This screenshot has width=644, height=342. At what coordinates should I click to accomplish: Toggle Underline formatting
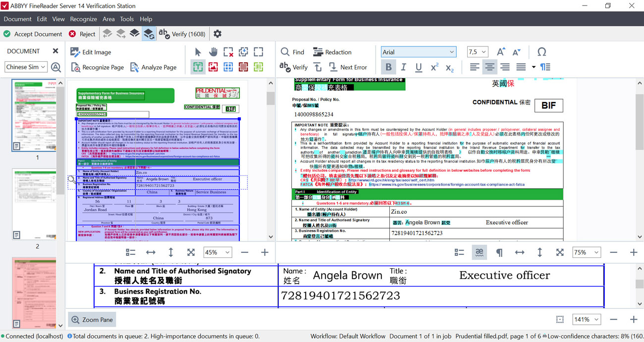coord(419,67)
